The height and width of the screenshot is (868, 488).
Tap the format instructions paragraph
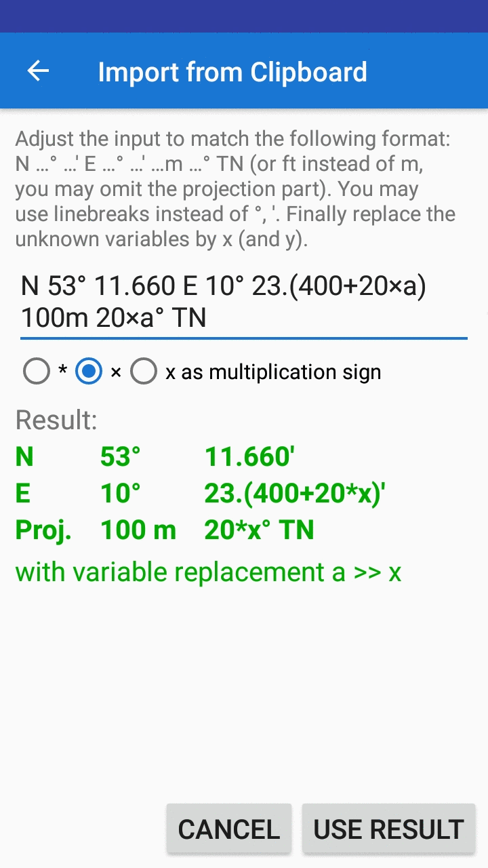(235, 189)
